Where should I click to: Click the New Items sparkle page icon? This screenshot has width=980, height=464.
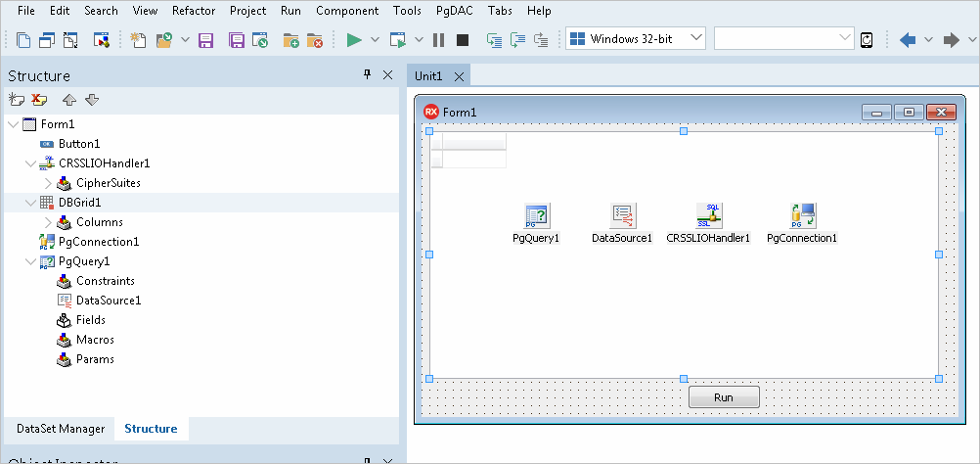(138, 41)
